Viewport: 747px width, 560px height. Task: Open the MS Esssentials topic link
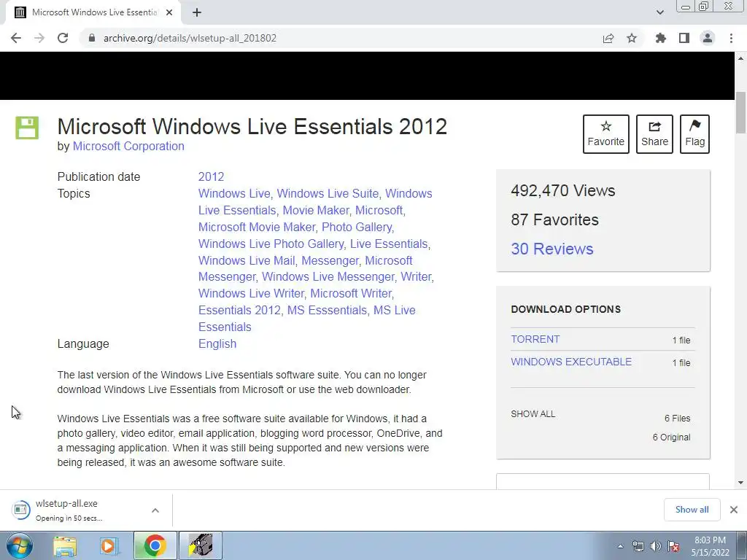327,310
